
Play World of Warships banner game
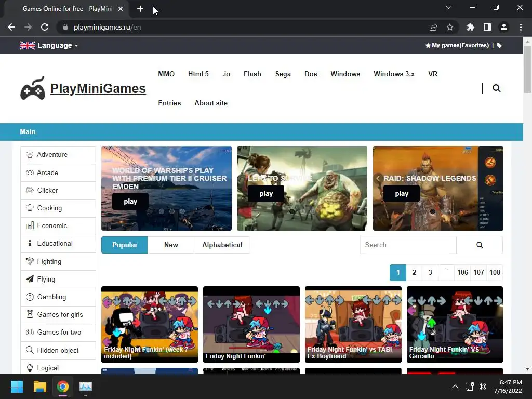(x=130, y=202)
